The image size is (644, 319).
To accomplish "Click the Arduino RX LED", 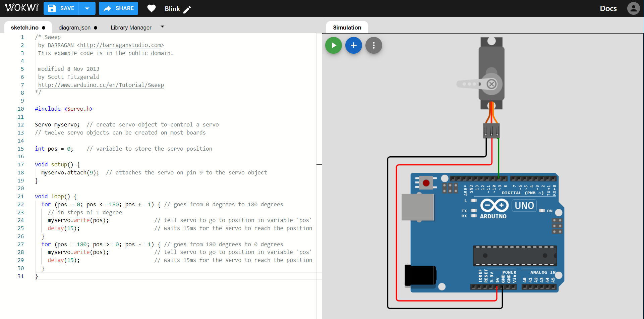I will (x=473, y=216).
